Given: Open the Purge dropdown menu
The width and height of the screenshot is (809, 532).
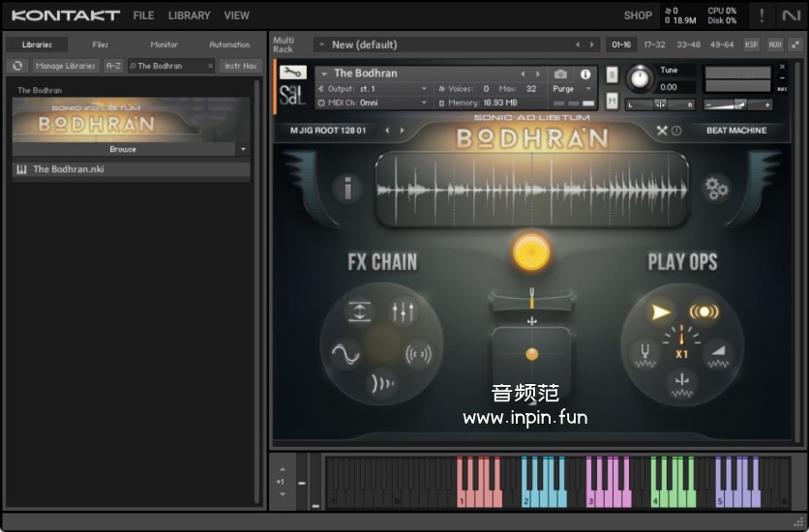Looking at the screenshot, I should [573, 89].
